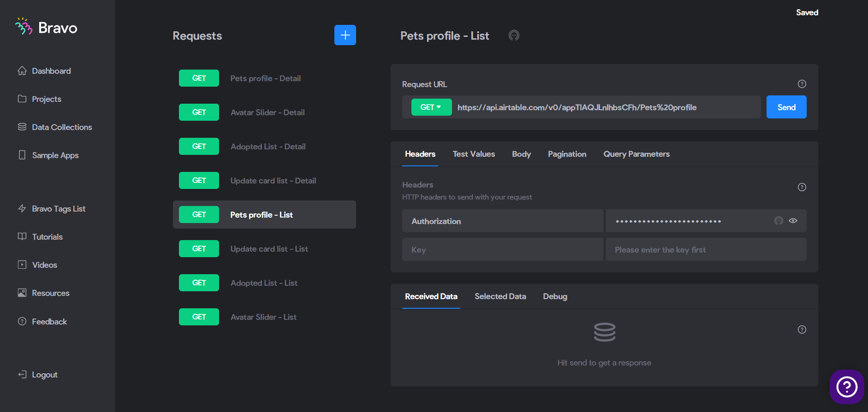Open the Body tab

pyautogui.click(x=521, y=154)
